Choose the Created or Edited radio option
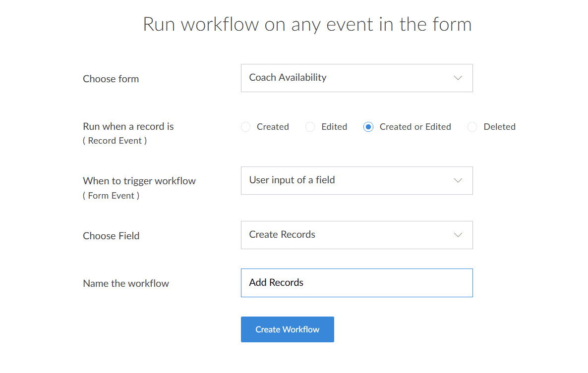588x373 pixels. (368, 127)
